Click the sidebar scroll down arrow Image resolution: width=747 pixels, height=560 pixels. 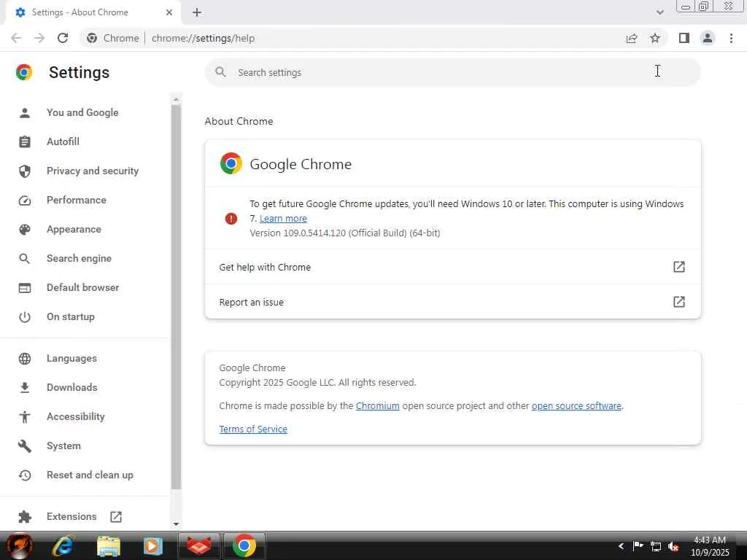coord(176,524)
